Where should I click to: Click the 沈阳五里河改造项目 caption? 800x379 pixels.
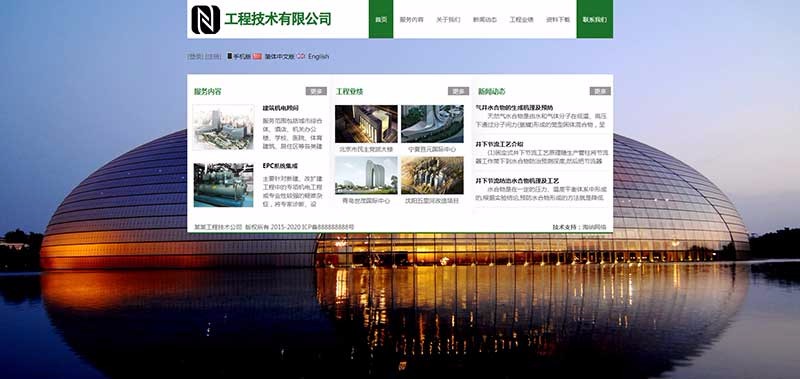[x=433, y=201]
